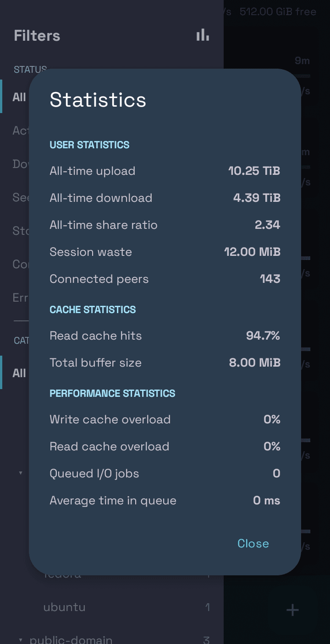Click the 512.00 GiB free indicator
This screenshot has height=644, width=330.
click(x=278, y=11)
